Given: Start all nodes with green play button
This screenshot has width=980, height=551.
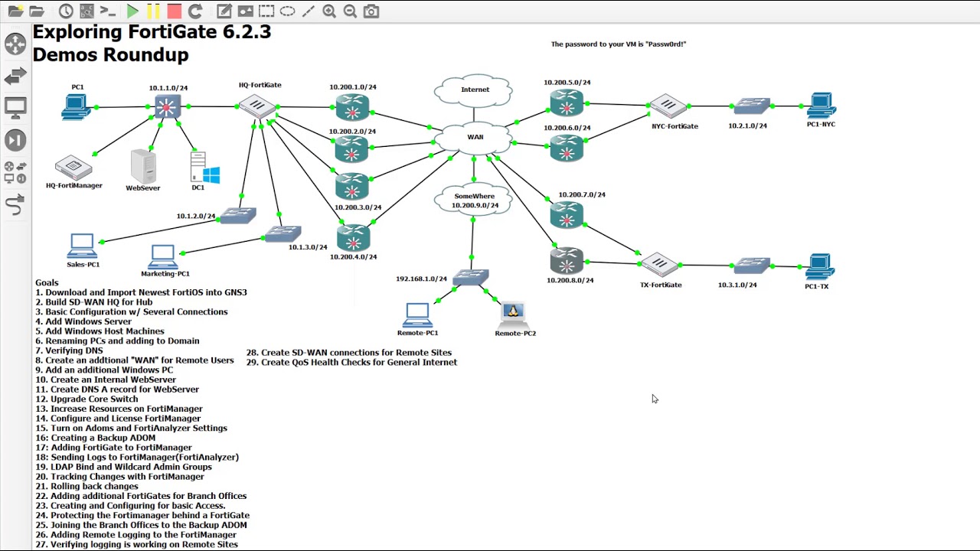Looking at the screenshot, I should pyautogui.click(x=132, y=11).
